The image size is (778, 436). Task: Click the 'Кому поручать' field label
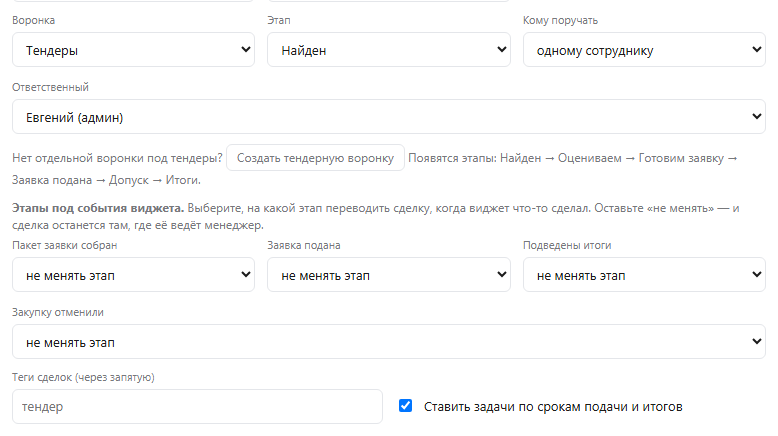(560, 20)
